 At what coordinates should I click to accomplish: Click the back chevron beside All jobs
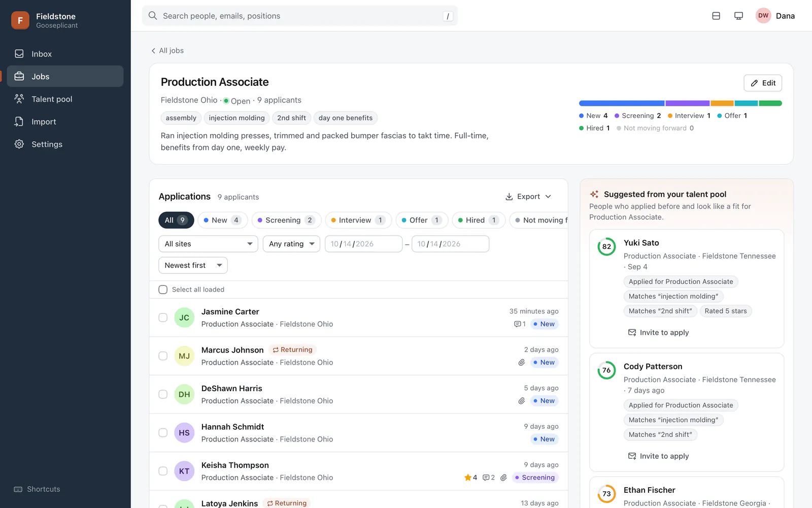[x=153, y=51]
